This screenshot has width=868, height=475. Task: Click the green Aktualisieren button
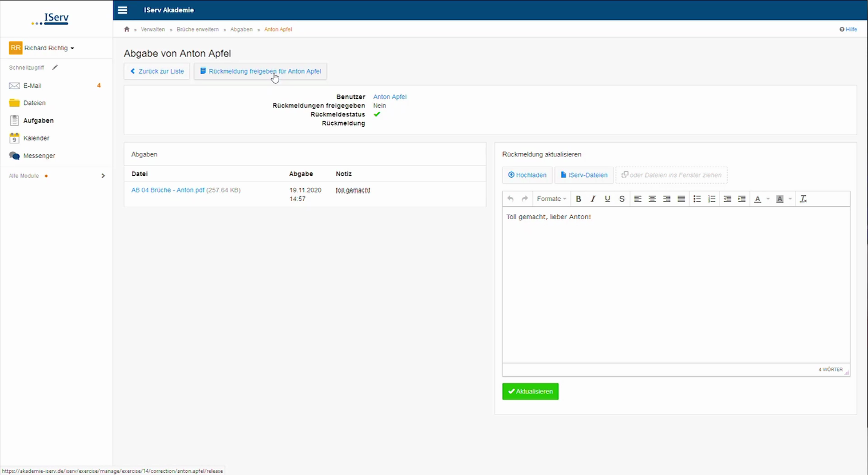pyautogui.click(x=530, y=392)
